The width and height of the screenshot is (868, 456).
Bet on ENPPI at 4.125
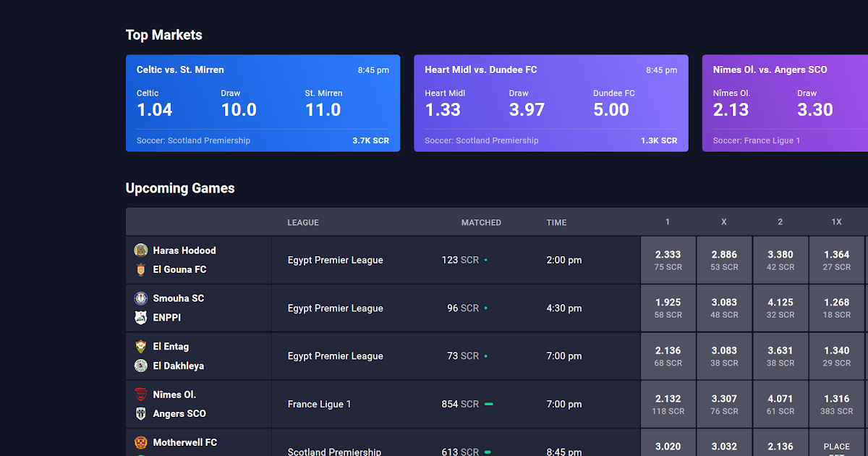pyautogui.click(x=780, y=308)
